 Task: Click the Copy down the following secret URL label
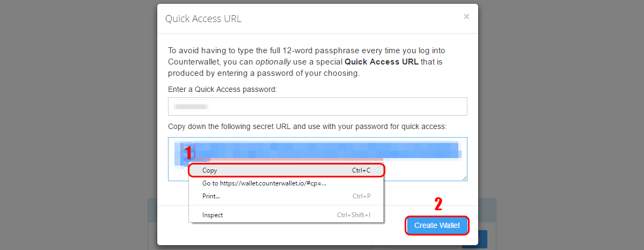(307, 127)
